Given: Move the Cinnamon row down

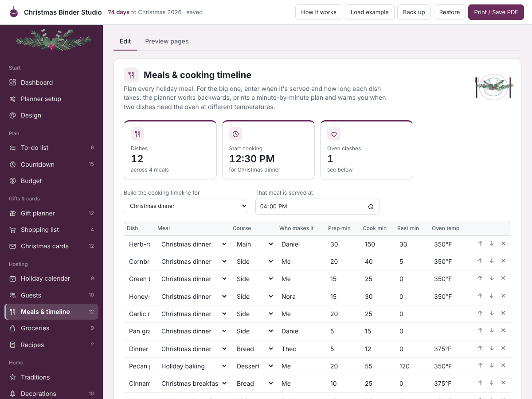Looking at the screenshot, I should (492, 383).
